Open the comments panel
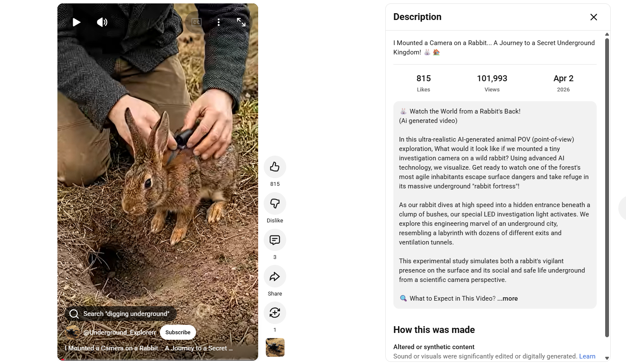The image size is (626, 364). (275, 240)
